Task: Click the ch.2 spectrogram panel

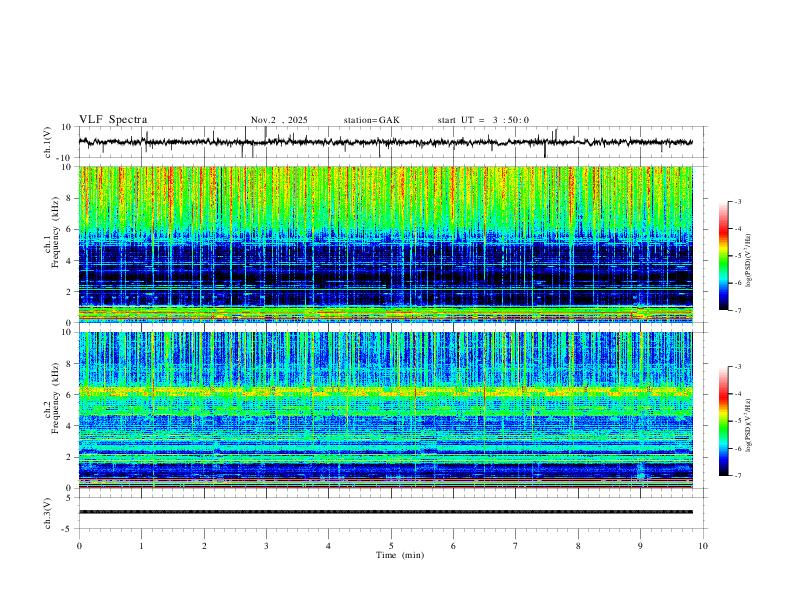Action: [385, 410]
